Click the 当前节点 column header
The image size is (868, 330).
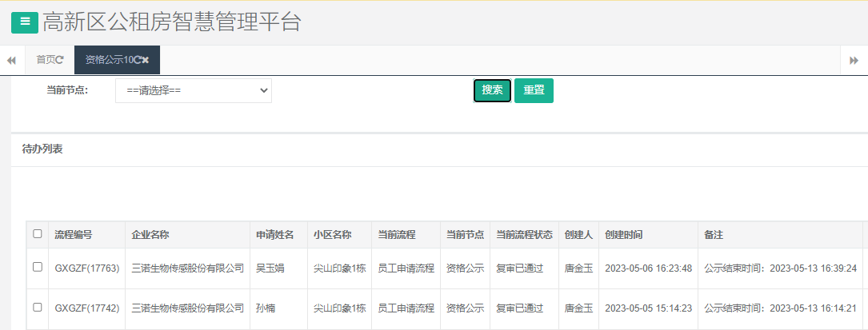tap(465, 235)
